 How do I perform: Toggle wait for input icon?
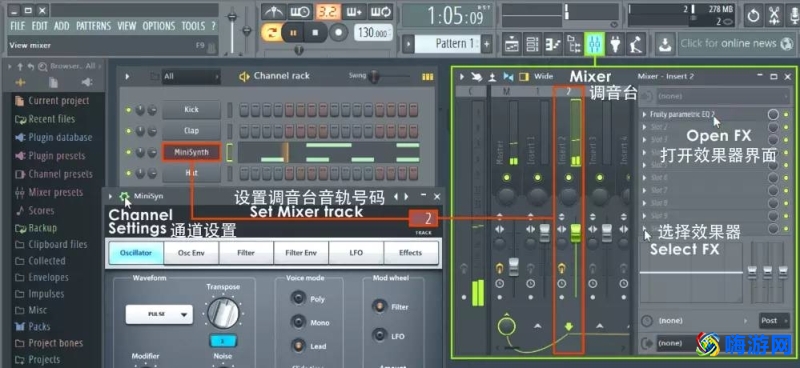coord(301,11)
